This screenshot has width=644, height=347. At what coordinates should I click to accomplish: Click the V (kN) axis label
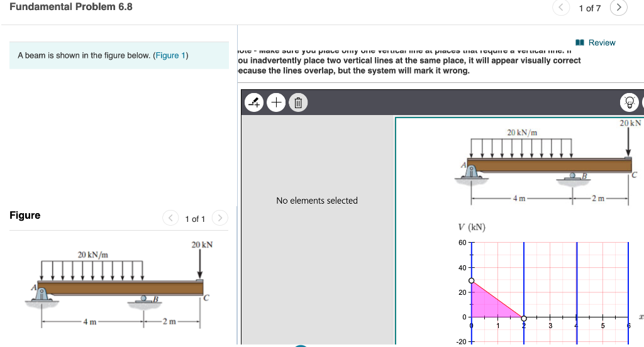[472, 227]
